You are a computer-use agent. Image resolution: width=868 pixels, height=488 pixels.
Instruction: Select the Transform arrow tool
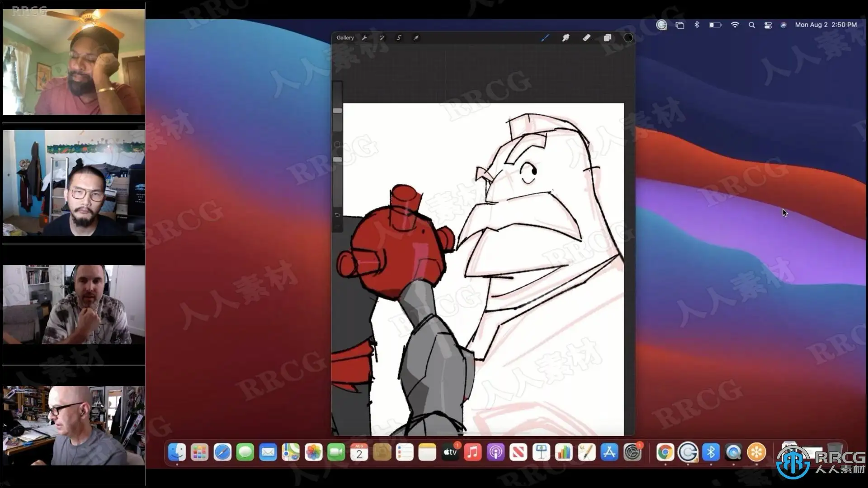point(416,38)
